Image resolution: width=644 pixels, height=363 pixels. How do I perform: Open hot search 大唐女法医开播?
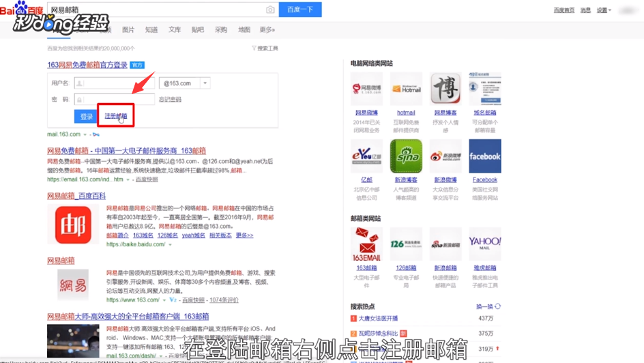point(378,318)
